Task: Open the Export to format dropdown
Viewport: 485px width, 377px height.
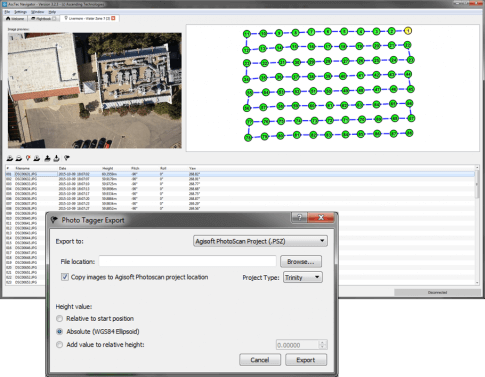Action: [260, 241]
